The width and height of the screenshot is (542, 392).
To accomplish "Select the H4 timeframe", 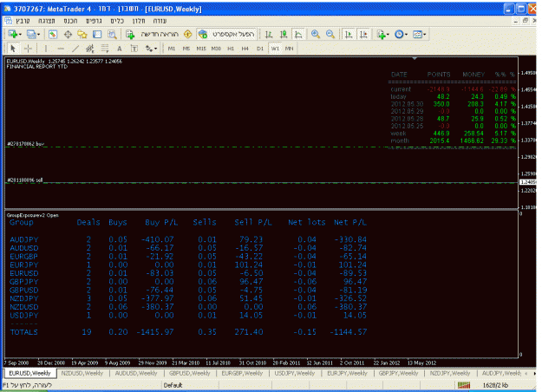I will 245,49.
